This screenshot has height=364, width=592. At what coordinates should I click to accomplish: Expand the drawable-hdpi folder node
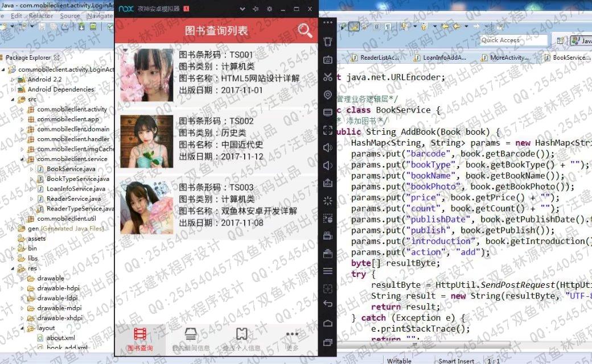coord(22,288)
